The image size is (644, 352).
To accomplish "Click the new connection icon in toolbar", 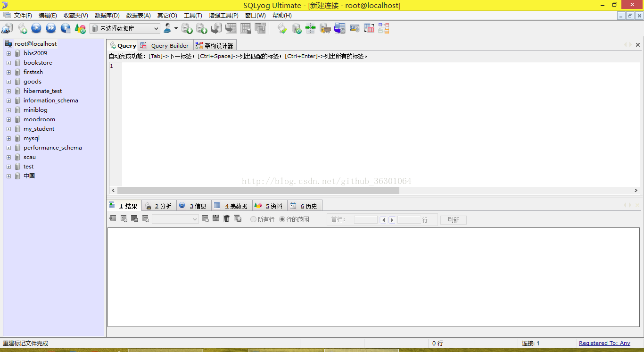I will [x=7, y=28].
